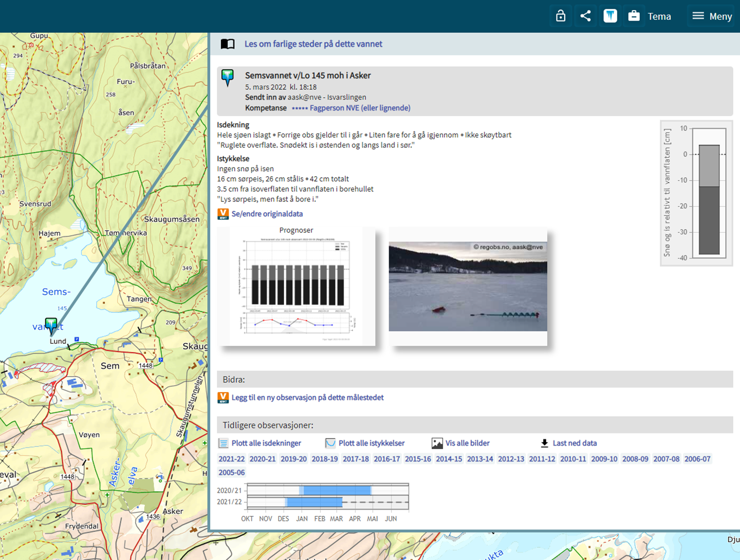This screenshot has width=740, height=560.
Task: Click the padlock icon in top bar
Action: 561,16
